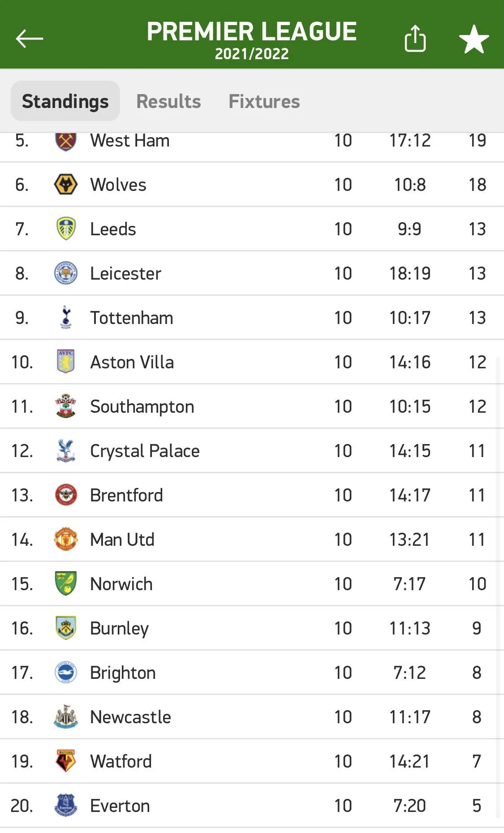Open the Fixtures tab
The width and height of the screenshot is (504, 833).
pyautogui.click(x=264, y=101)
